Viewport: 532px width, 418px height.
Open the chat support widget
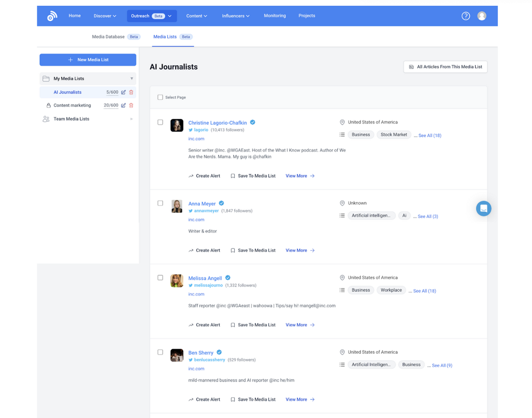[483, 208]
